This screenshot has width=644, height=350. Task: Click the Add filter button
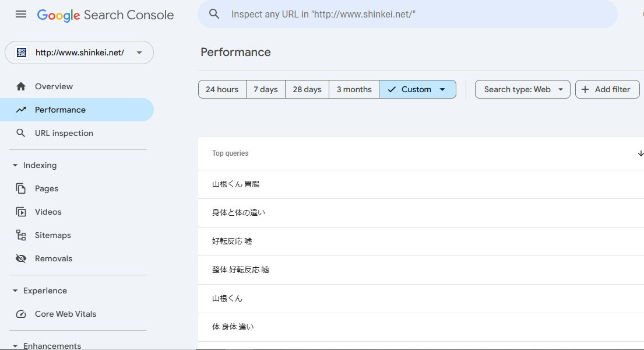607,89
